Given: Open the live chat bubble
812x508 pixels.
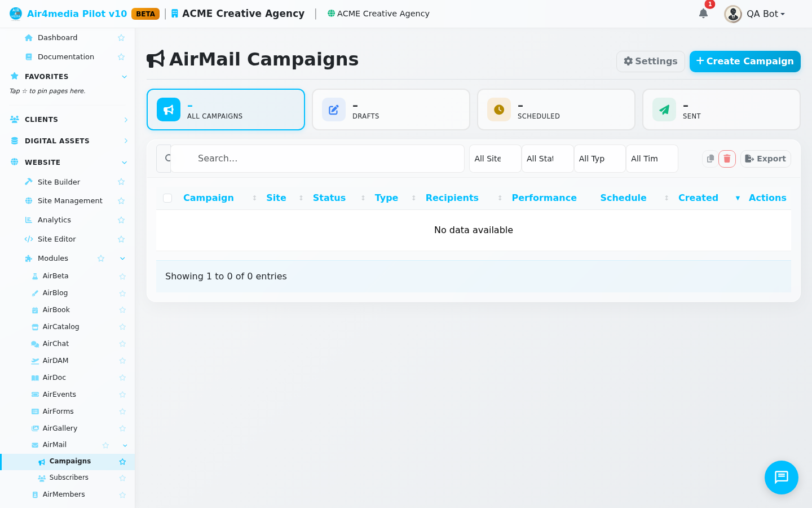Looking at the screenshot, I should tap(782, 478).
